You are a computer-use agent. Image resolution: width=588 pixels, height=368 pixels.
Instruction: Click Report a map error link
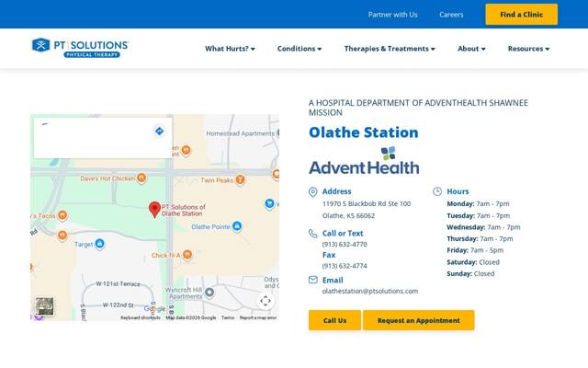(258, 317)
